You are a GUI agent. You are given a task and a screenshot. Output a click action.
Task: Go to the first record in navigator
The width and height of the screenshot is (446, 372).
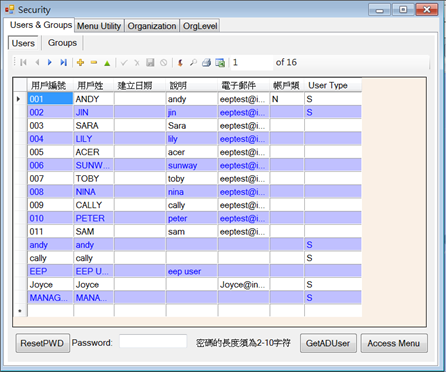[x=23, y=62]
